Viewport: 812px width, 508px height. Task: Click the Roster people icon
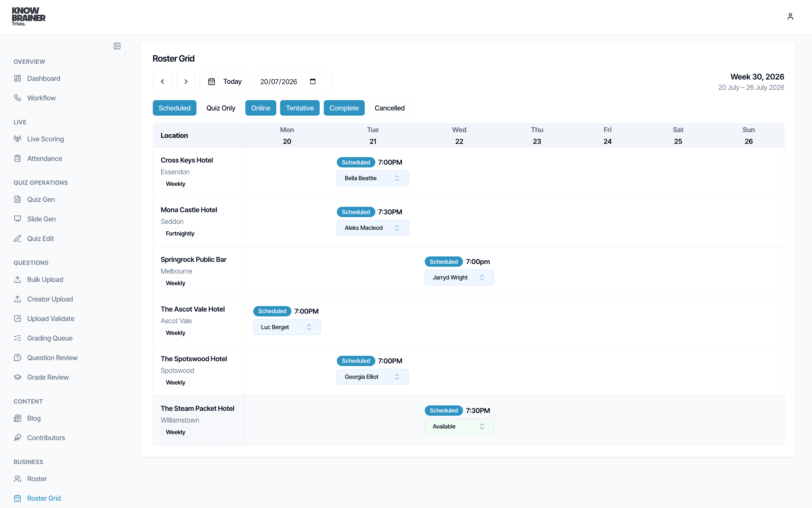tap(17, 478)
